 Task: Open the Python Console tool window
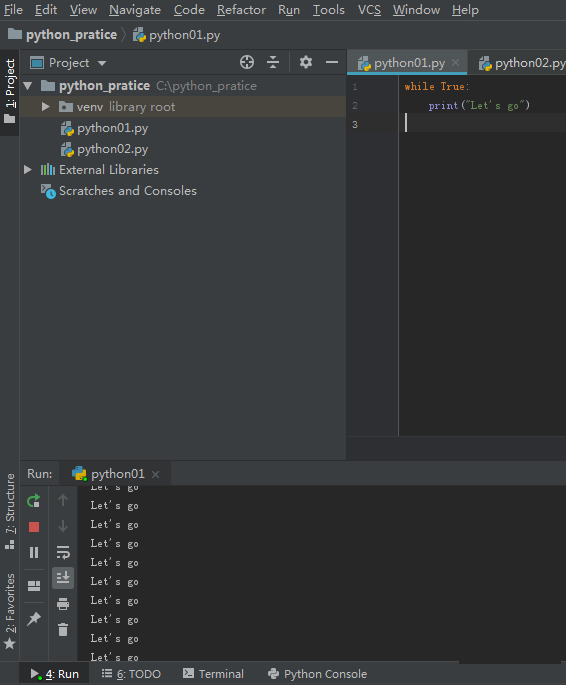(318, 674)
